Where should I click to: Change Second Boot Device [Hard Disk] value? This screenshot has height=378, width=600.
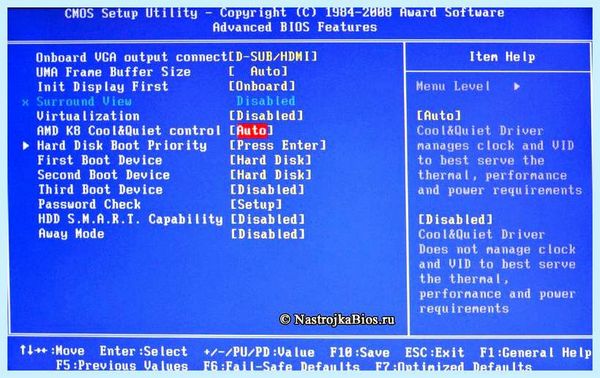[x=271, y=175]
